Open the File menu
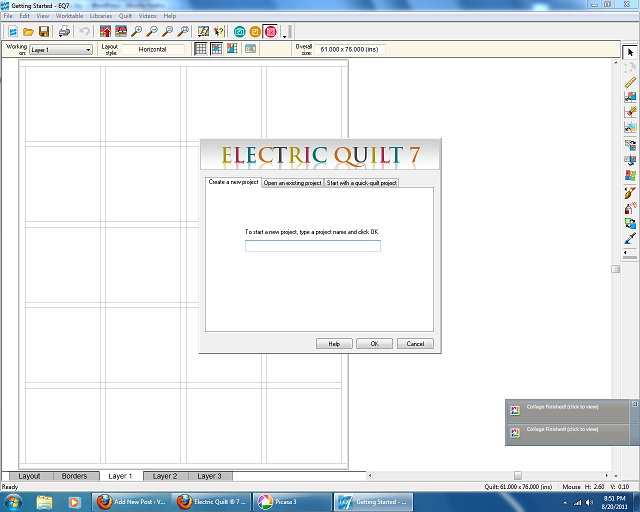The width and height of the screenshot is (640, 512). [8, 16]
